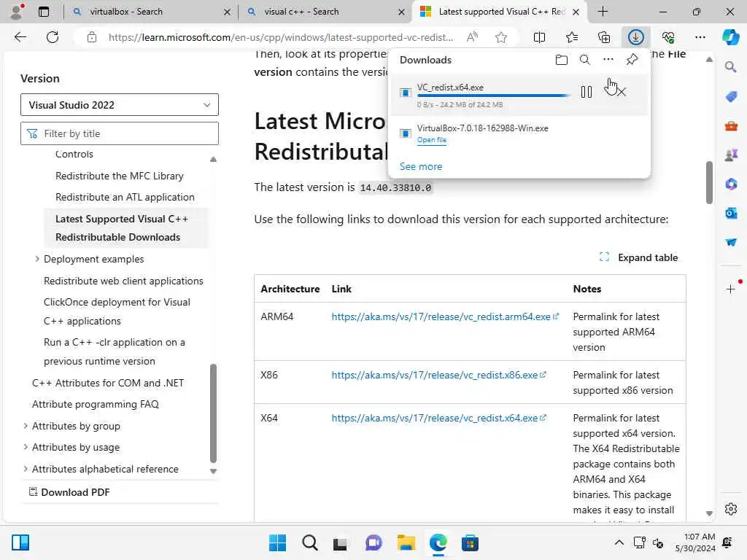Open sidebar Microsoft 365 icon
747x560 pixels.
[731, 184]
